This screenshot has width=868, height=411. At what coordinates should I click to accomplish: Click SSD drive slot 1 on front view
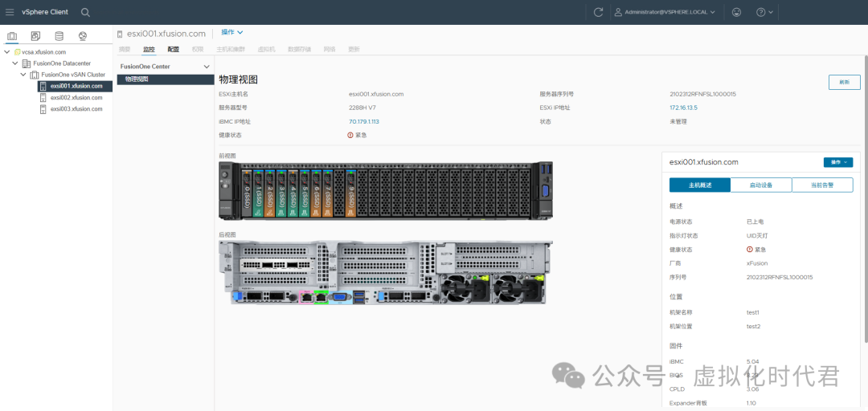(x=257, y=193)
